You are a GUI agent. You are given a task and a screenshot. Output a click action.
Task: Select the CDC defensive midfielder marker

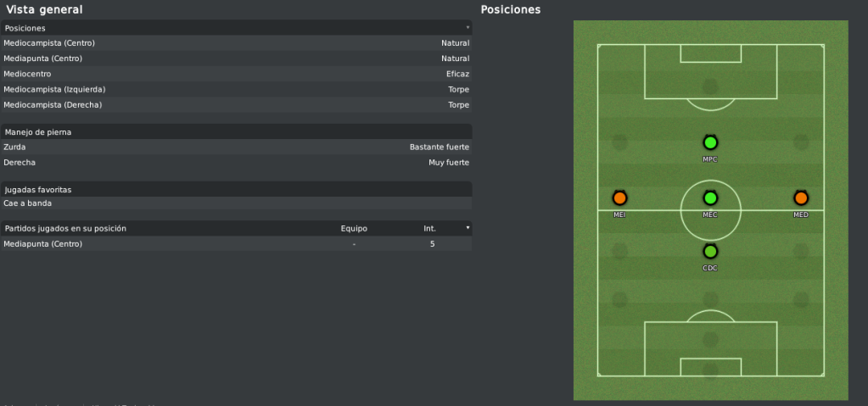(710, 252)
